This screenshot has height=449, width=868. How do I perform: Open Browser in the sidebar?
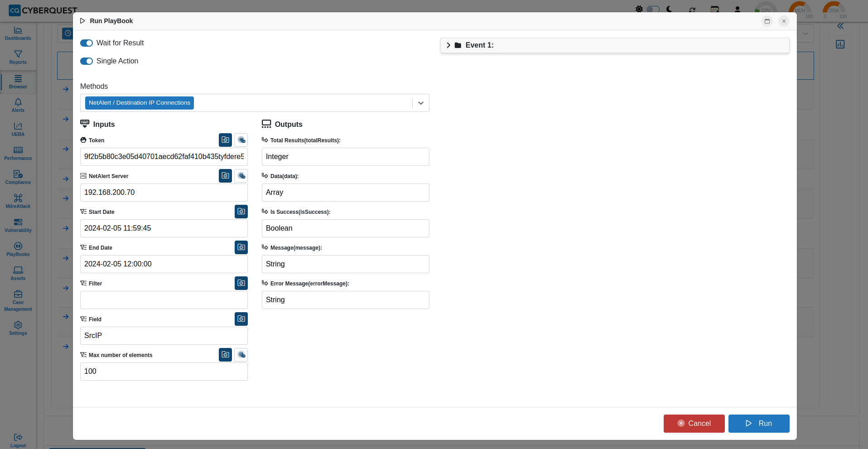[18, 82]
